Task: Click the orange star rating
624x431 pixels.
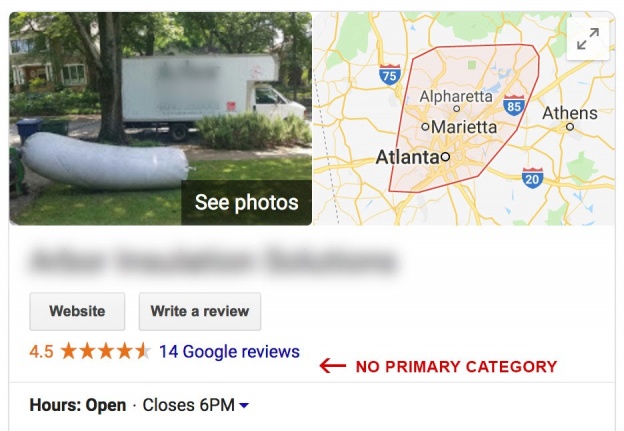Action: [x=106, y=351]
